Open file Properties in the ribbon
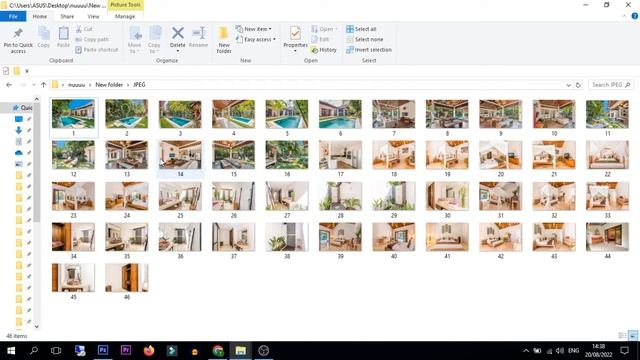The image size is (640, 360). (x=295, y=37)
